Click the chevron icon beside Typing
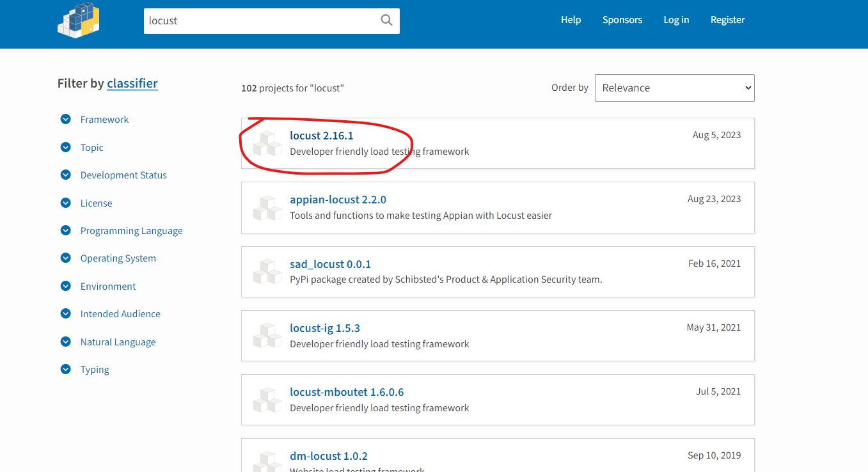The image size is (868, 472). (65, 369)
